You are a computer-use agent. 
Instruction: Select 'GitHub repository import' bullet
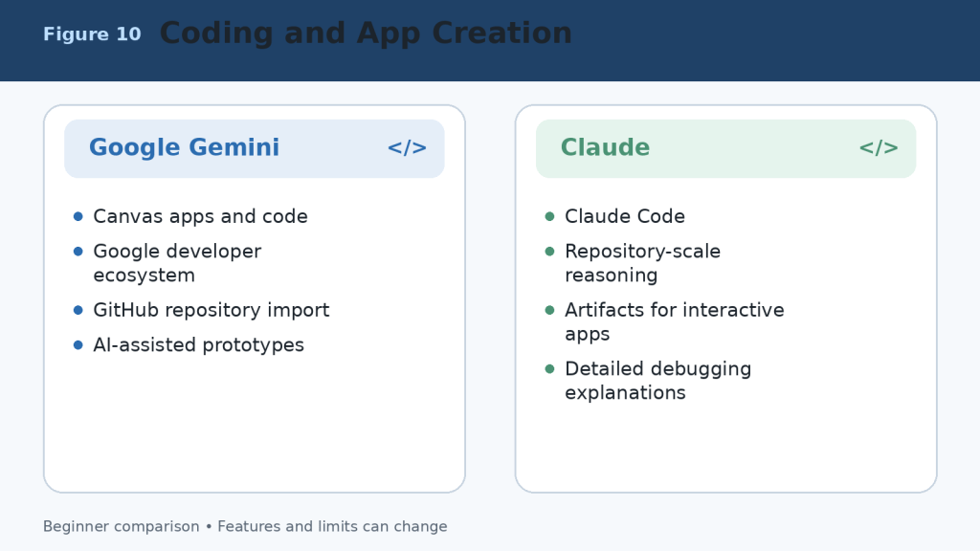(x=211, y=310)
